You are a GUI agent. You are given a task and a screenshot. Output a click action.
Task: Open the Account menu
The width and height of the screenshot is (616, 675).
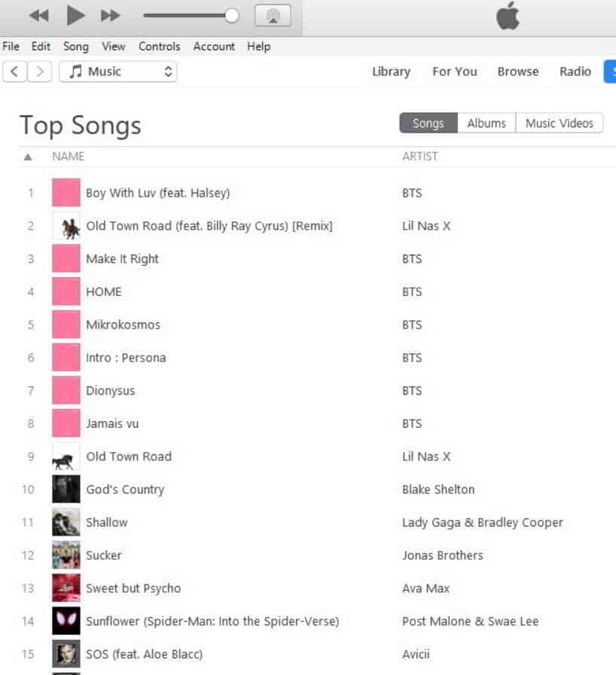point(214,47)
